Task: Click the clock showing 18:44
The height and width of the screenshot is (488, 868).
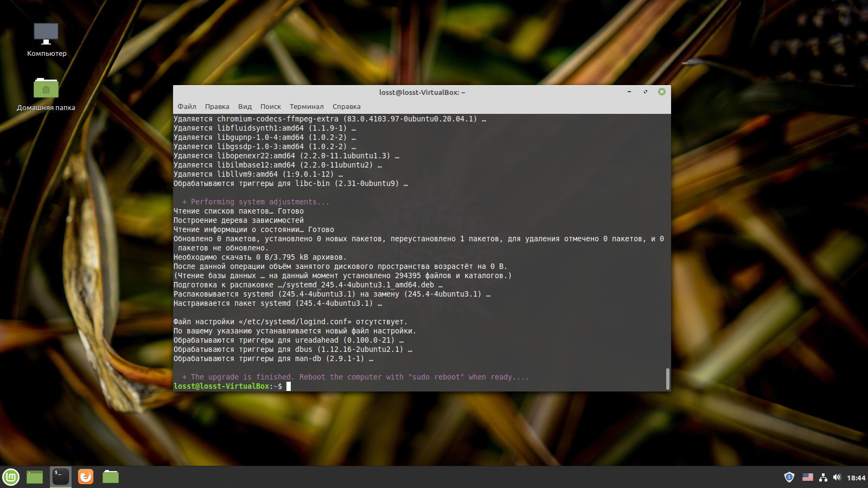Action: tap(856, 478)
